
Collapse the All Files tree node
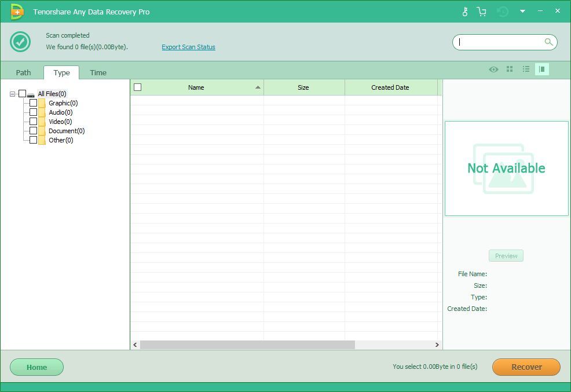(12, 93)
